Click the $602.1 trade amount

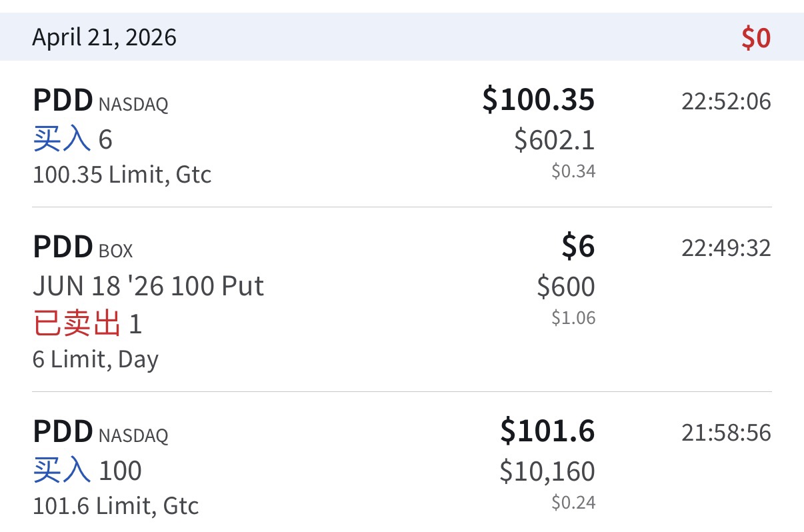(x=554, y=140)
